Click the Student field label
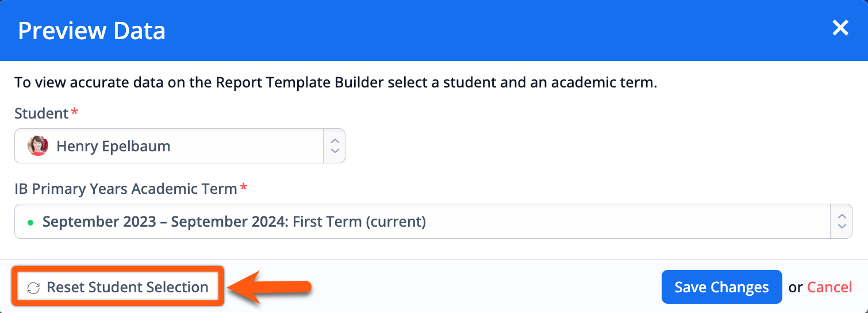Screen dimensions: 868x313 41,113
